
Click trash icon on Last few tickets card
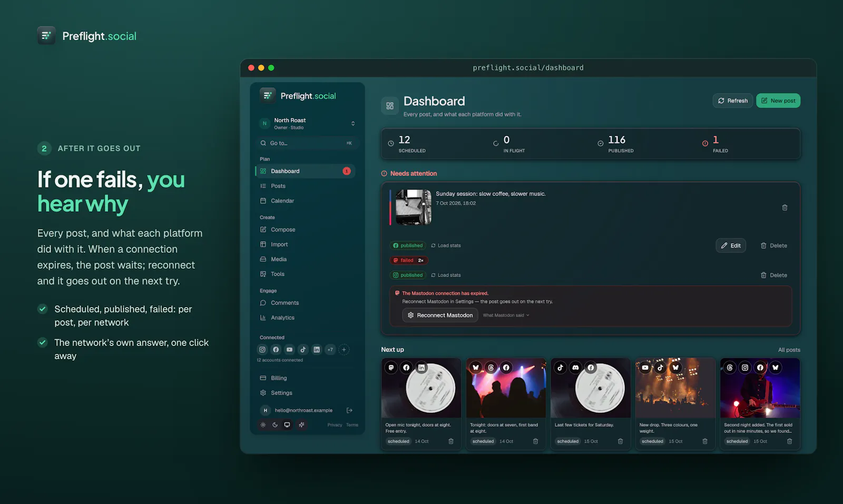(620, 441)
